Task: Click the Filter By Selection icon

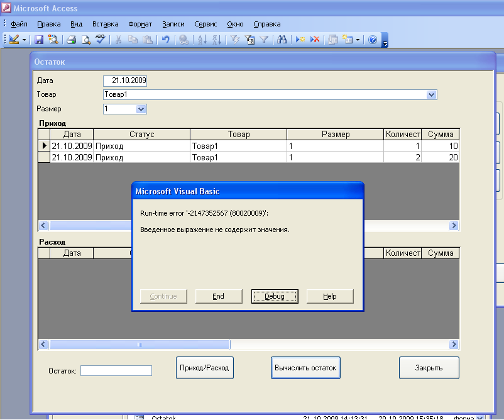Action: 235,40
